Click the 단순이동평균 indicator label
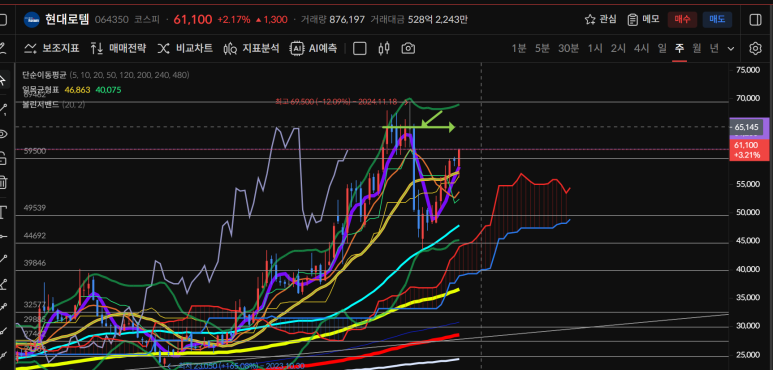 click(44, 75)
